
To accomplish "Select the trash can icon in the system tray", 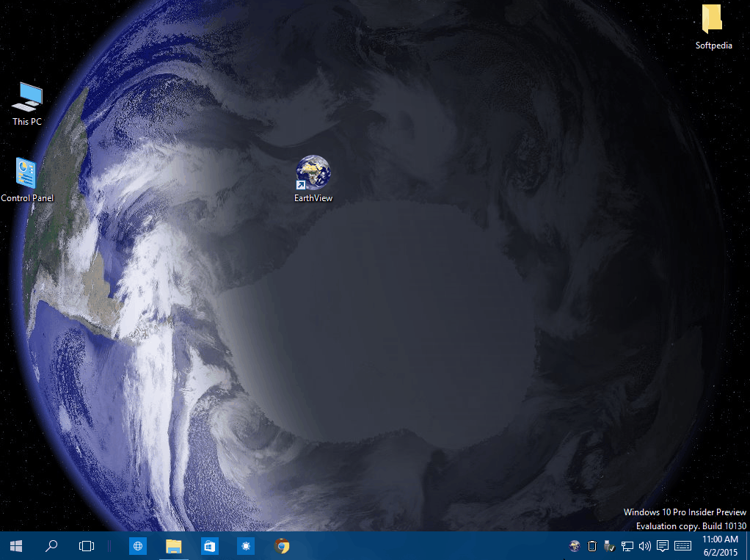I will [x=591, y=546].
